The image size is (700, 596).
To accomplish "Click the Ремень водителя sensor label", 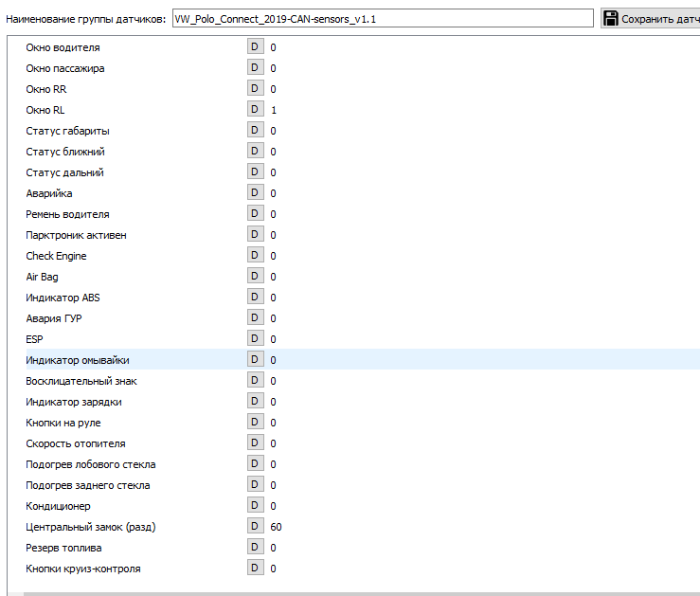I will pos(67,214).
